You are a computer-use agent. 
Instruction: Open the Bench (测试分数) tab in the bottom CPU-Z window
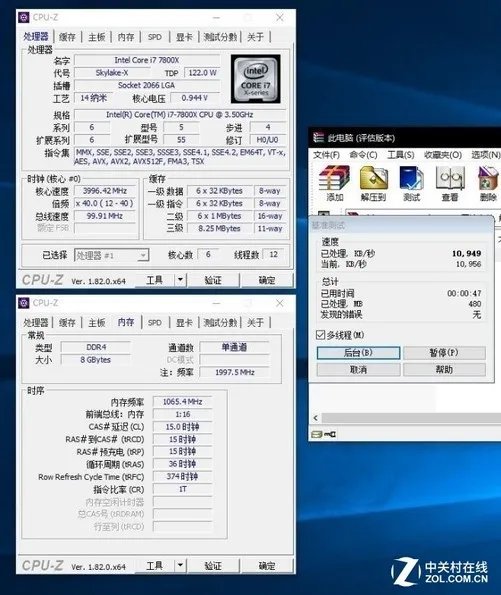220,323
